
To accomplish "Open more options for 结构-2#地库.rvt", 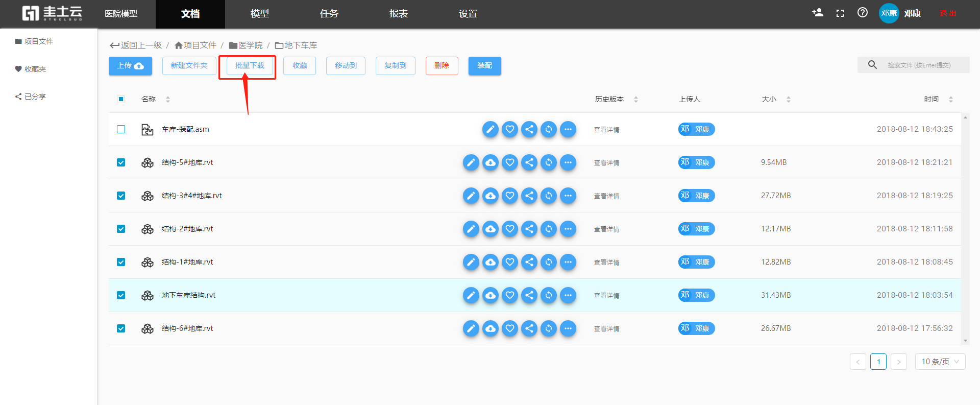I will coord(568,229).
